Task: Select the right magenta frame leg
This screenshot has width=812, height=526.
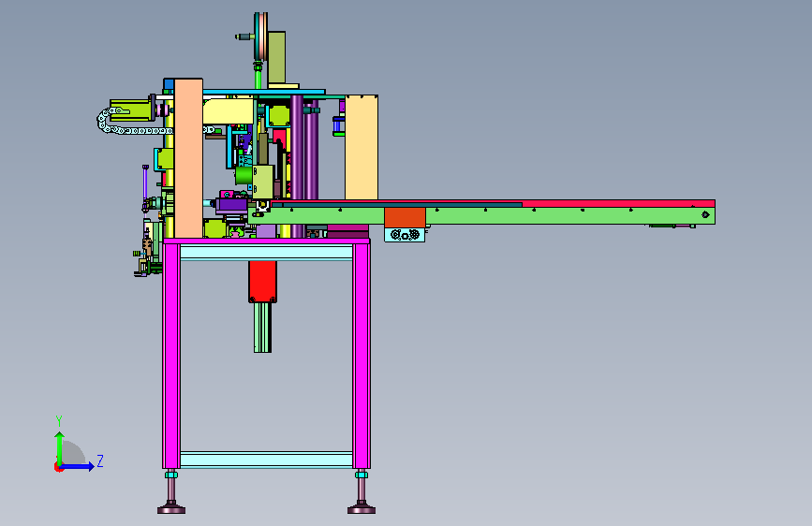Action: (x=362, y=356)
